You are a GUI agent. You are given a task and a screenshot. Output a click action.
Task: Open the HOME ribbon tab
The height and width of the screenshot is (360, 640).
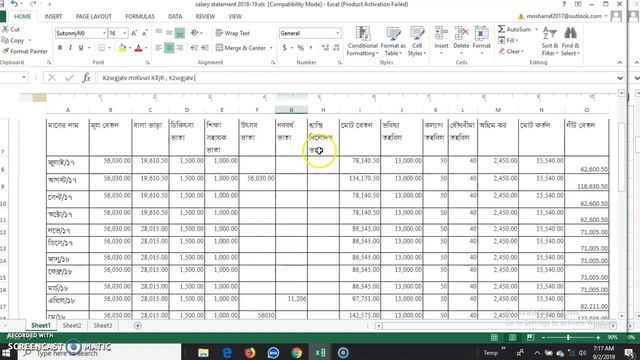coord(22,16)
